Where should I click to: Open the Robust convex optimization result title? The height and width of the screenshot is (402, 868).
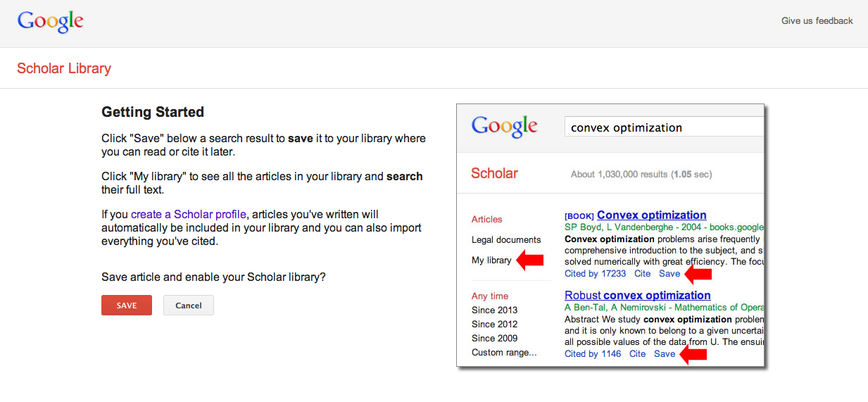click(637, 296)
